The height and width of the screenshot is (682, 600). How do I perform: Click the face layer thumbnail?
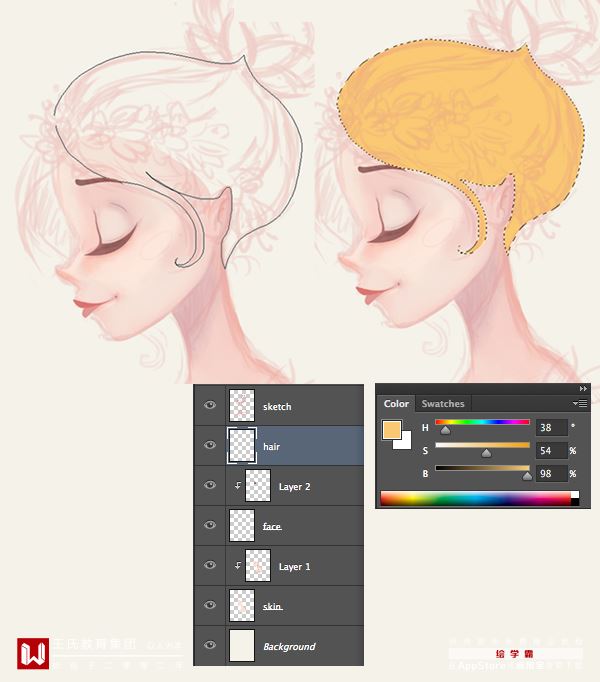(242, 525)
